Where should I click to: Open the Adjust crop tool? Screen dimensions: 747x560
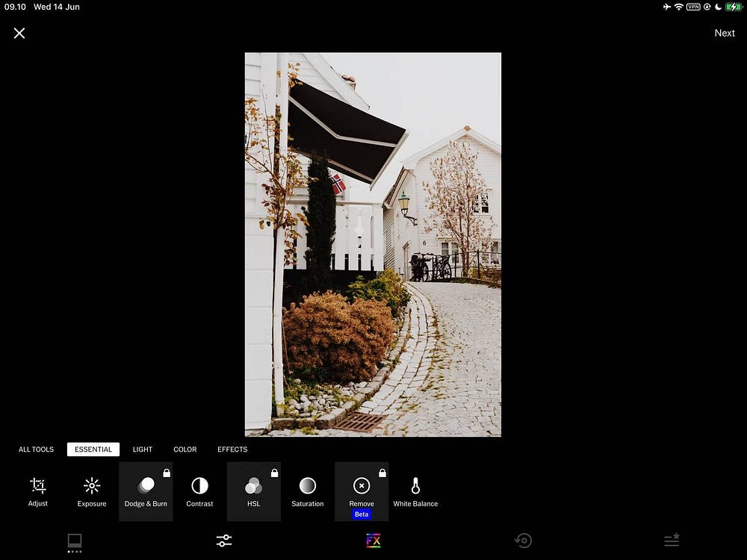(37, 491)
